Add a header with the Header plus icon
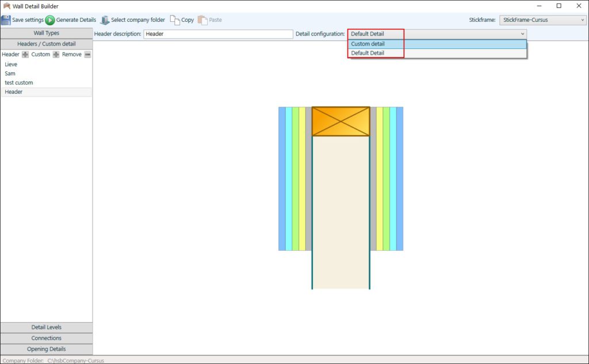 [x=25, y=55]
